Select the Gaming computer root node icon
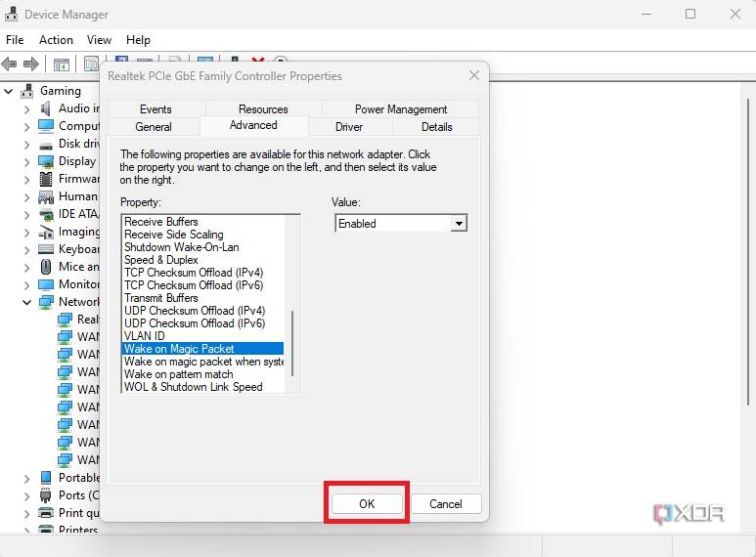 point(28,91)
